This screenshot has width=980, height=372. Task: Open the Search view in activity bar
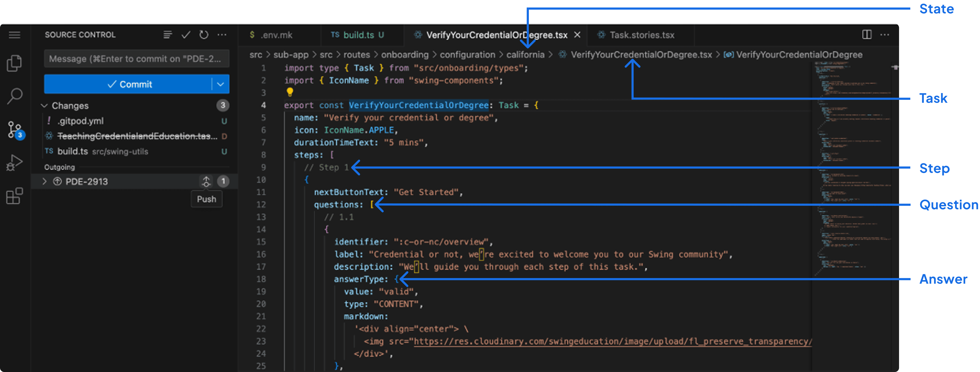pos(14,96)
